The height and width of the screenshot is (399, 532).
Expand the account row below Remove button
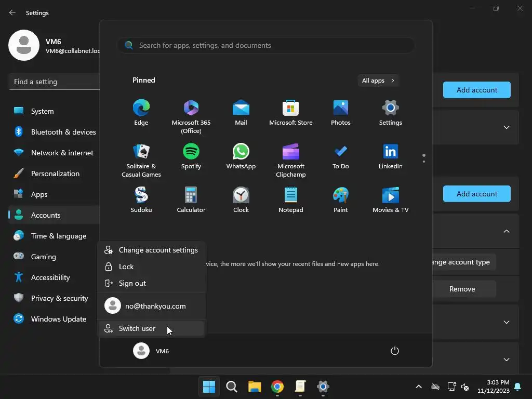tap(507, 322)
